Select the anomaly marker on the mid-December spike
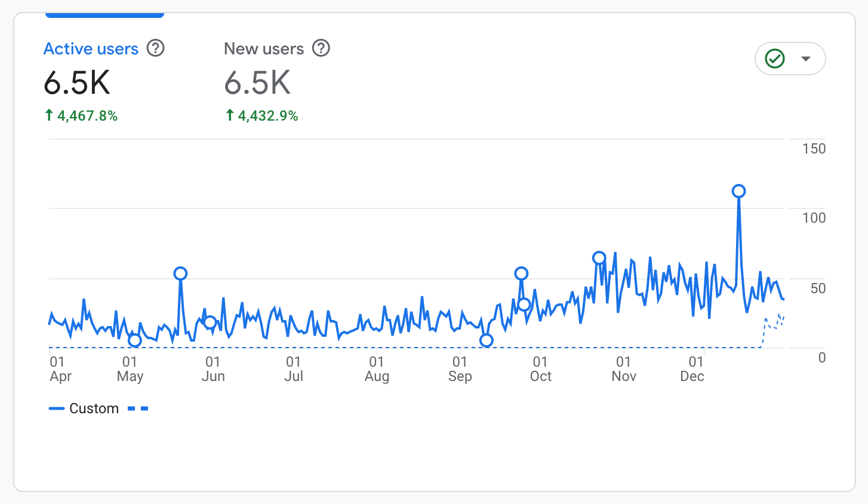 tap(739, 190)
